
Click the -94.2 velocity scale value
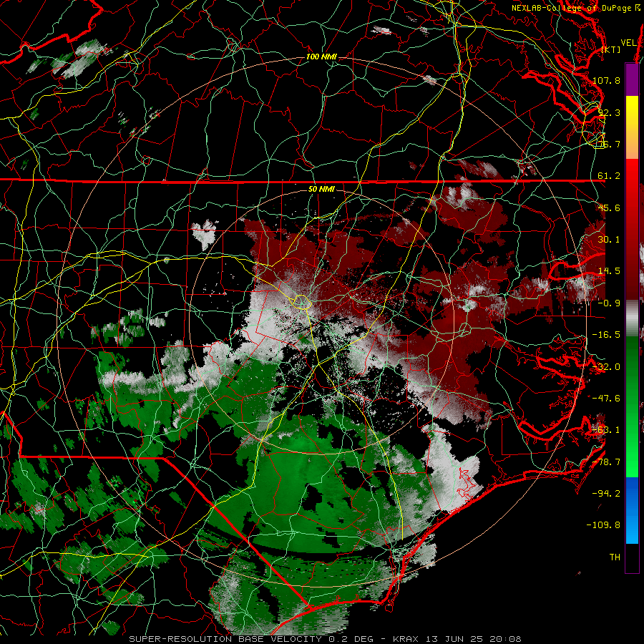pos(606,494)
